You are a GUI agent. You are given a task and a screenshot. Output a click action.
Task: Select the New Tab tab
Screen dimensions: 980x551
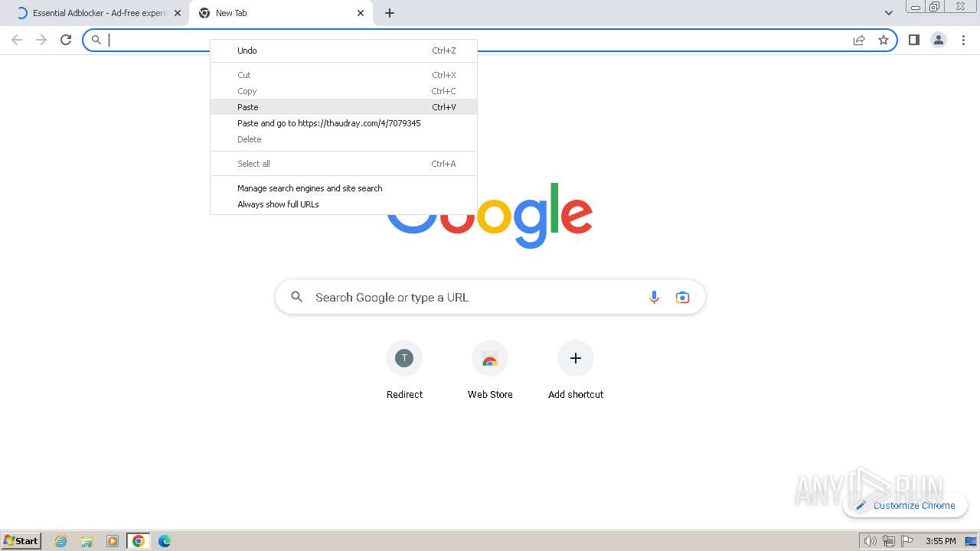(x=281, y=13)
